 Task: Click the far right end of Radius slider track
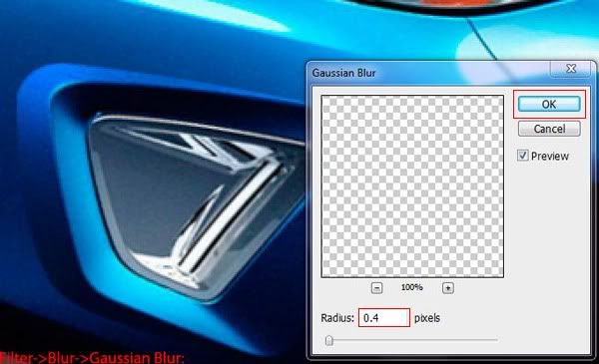pyautogui.click(x=496, y=340)
